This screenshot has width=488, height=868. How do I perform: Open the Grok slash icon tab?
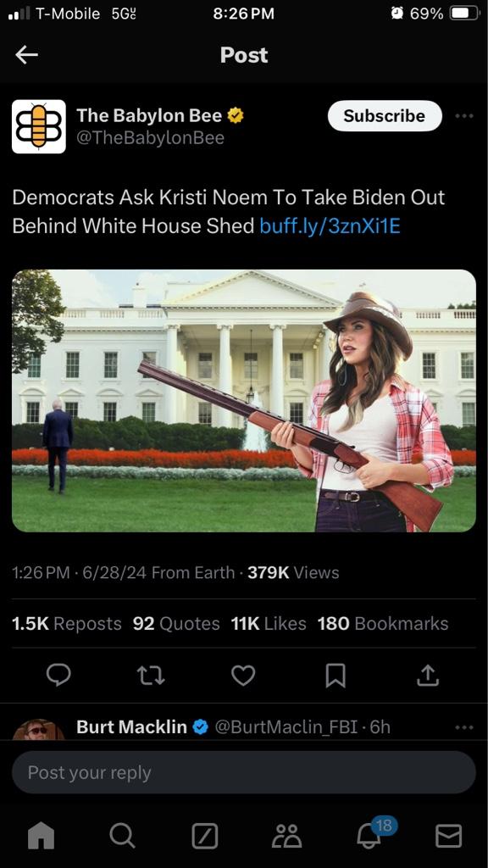(x=205, y=835)
